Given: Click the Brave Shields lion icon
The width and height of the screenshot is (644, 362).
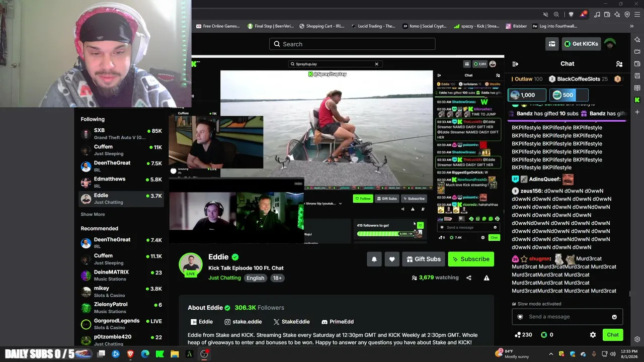Looking at the screenshot, I should 571,15.
